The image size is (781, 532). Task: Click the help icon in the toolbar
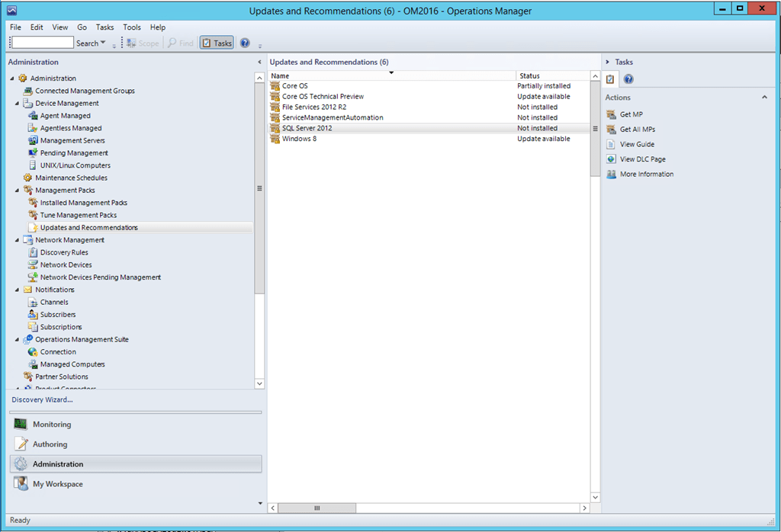point(245,43)
